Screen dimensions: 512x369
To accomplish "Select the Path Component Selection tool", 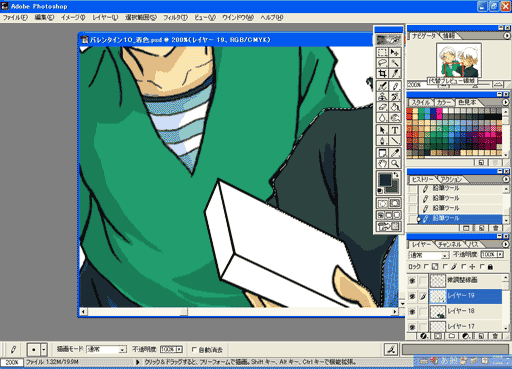I will (x=382, y=130).
